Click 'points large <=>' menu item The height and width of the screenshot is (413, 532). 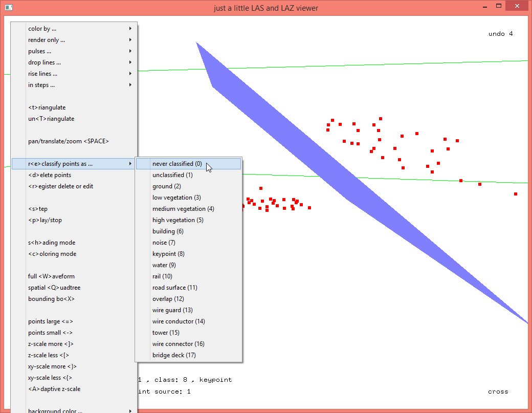[51, 321]
